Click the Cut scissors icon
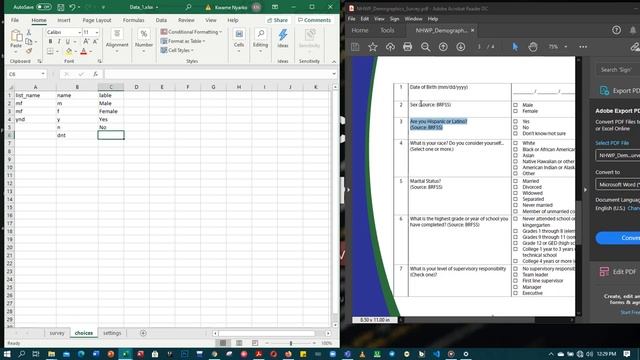The width and height of the screenshot is (640, 360). point(29,32)
